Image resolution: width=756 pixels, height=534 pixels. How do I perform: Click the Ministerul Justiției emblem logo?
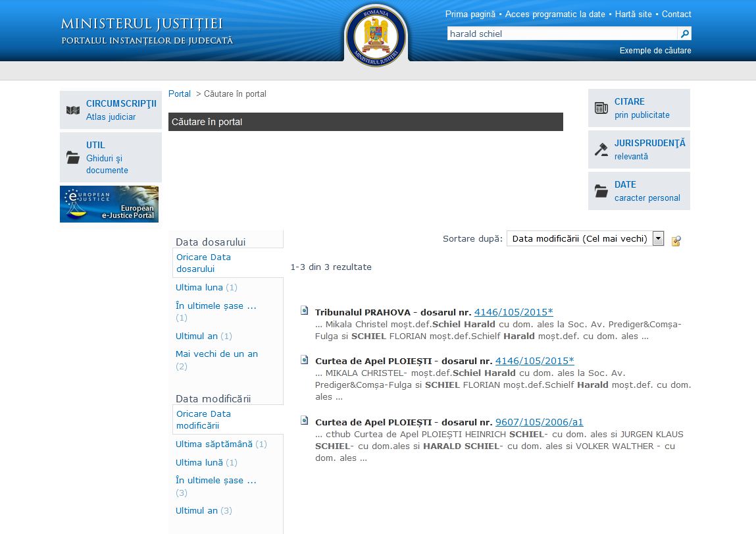(x=376, y=35)
